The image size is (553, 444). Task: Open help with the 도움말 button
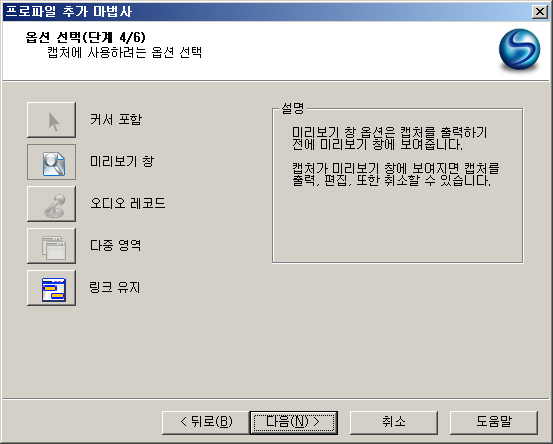[494, 422]
